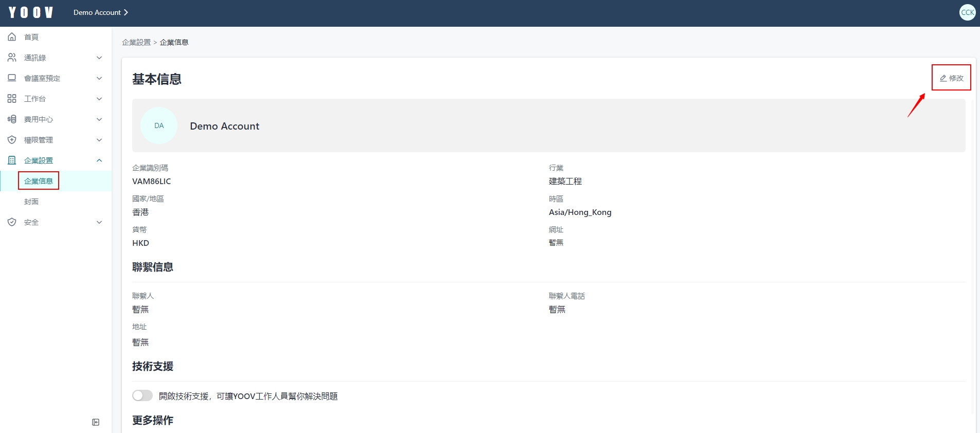Open Demo Account switcher in header
Image resolution: width=980 pixels, height=433 pixels.
(100, 12)
